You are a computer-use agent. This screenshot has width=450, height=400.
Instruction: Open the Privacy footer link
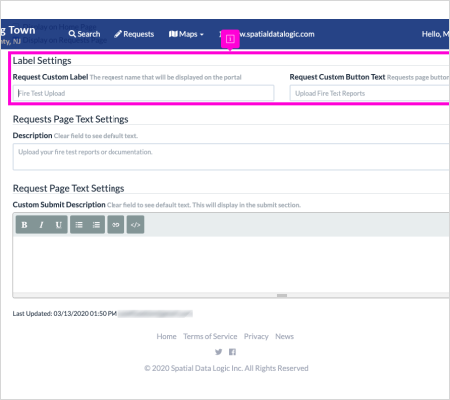point(256,336)
